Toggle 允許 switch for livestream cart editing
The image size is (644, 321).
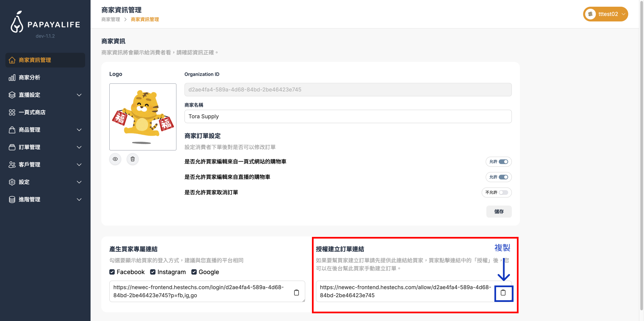503,177
